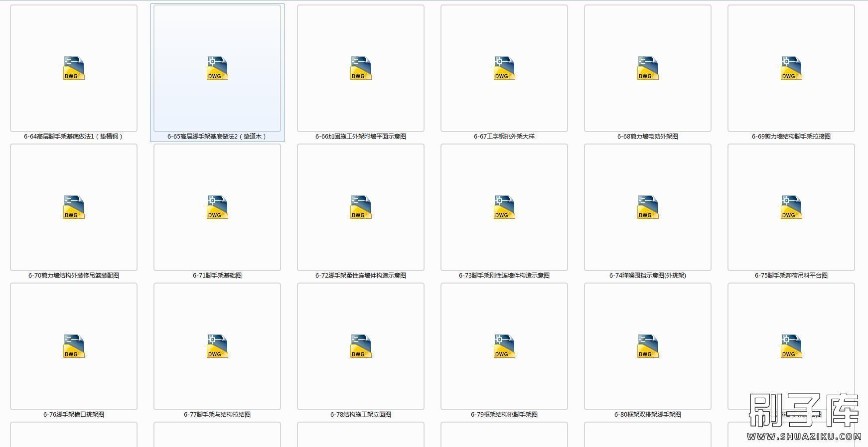This screenshot has width=868, height=447.
Task: Select the 6-70 吊篮装配图 DWG icon
Action: 74,207
